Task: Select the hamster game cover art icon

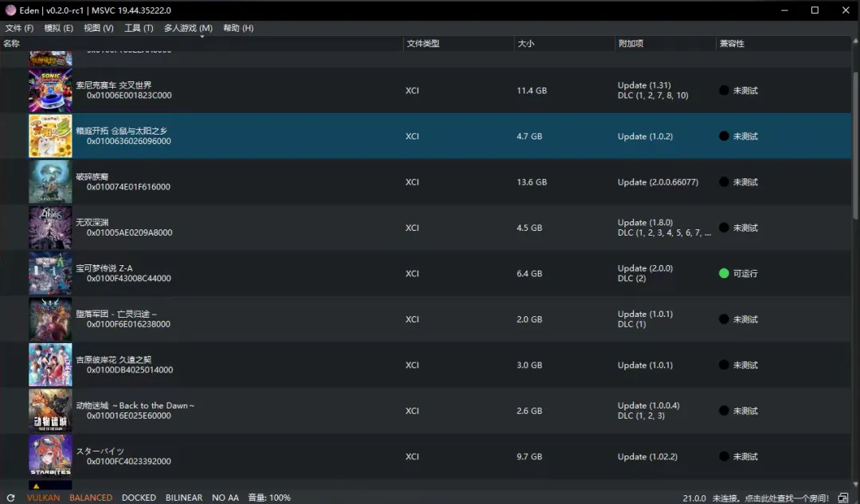Action: pos(50,136)
